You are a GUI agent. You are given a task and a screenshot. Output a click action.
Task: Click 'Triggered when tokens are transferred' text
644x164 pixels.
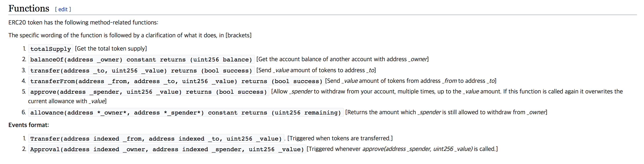340,138
